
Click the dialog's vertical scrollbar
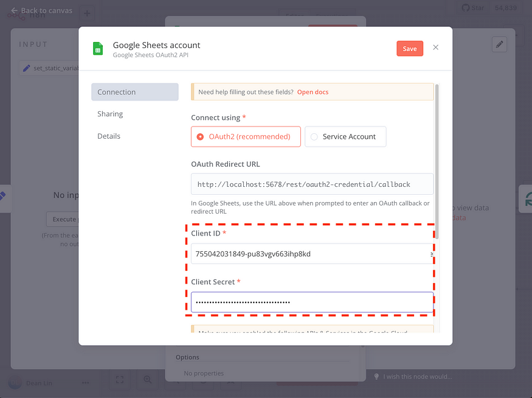(x=437, y=161)
